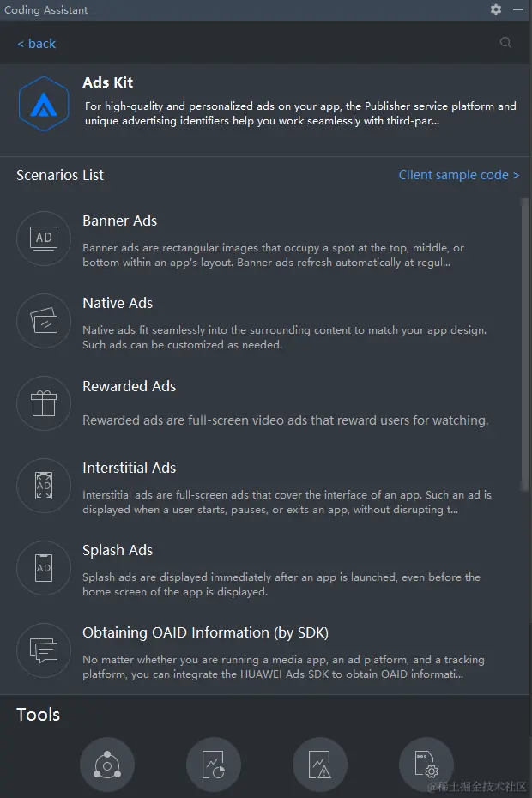Click the Ads Kit hexagon logo
This screenshot has width=532, height=798.
click(44, 104)
